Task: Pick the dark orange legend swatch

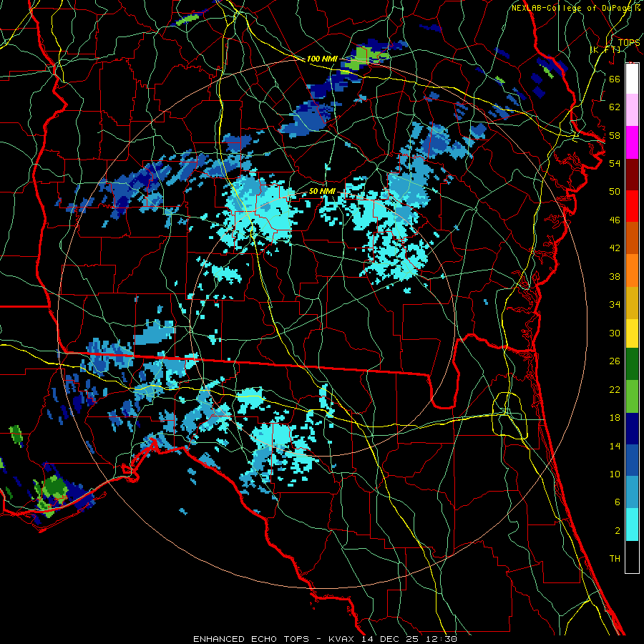Action: coord(632,238)
